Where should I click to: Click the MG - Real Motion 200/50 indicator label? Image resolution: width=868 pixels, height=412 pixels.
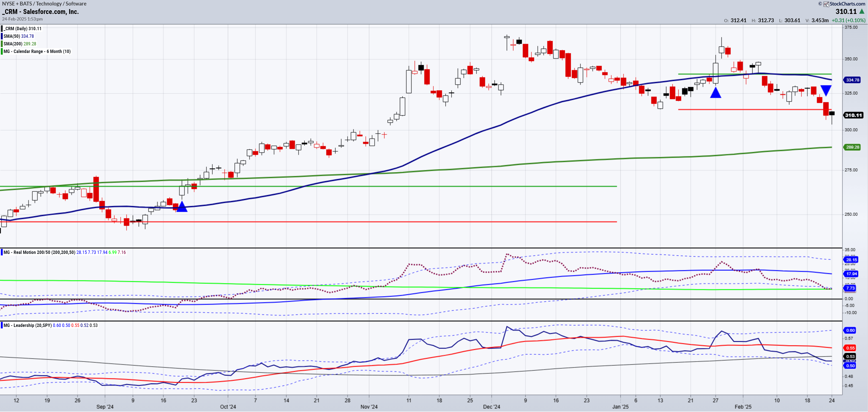[x=40, y=252]
